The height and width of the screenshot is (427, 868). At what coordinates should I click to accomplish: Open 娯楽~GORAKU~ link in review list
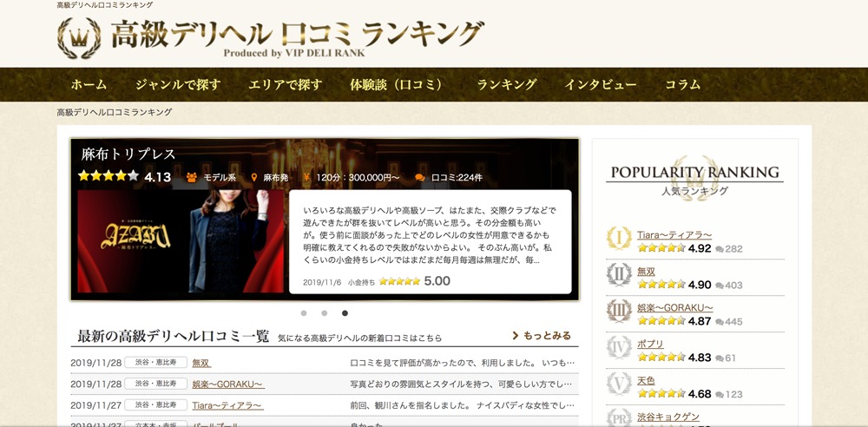[x=227, y=384]
